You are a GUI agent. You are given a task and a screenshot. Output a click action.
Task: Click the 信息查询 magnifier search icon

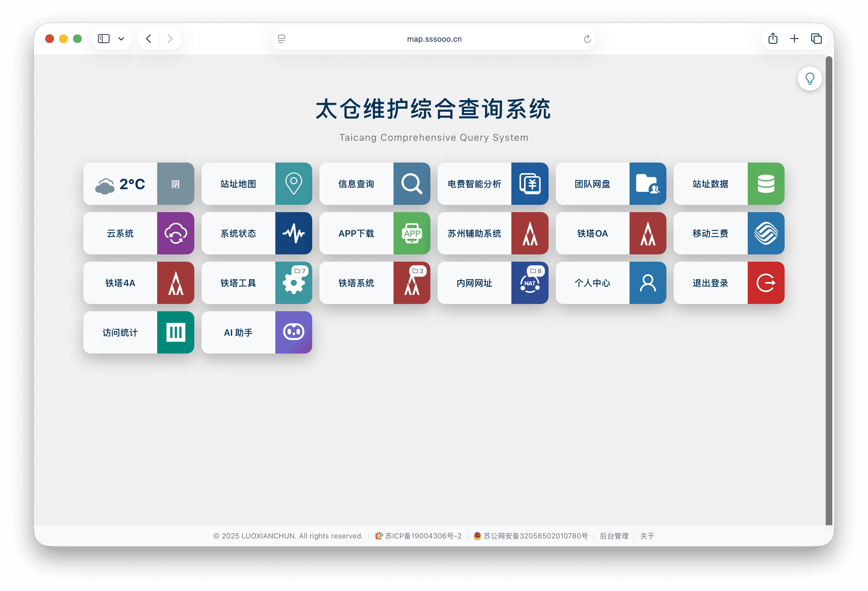[x=412, y=184]
